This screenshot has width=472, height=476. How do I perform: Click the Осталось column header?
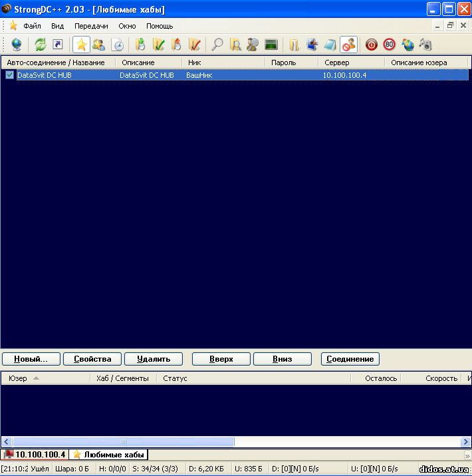(376, 378)
